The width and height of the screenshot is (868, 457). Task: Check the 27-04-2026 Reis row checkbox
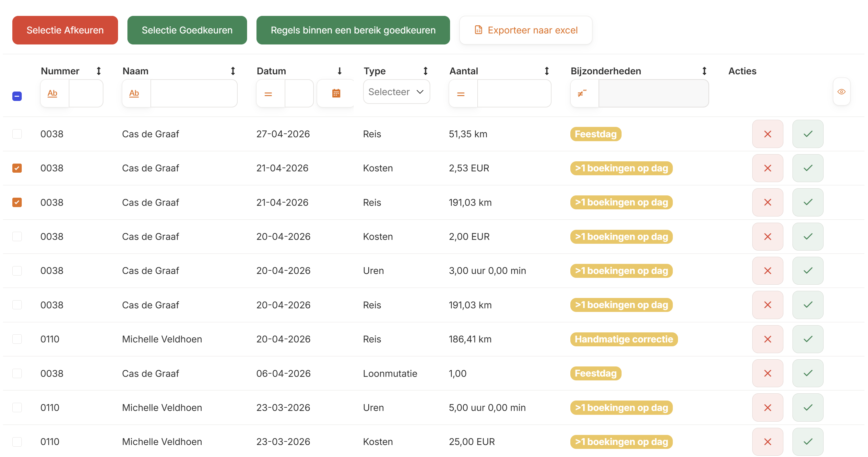click(x=17, y=134)
